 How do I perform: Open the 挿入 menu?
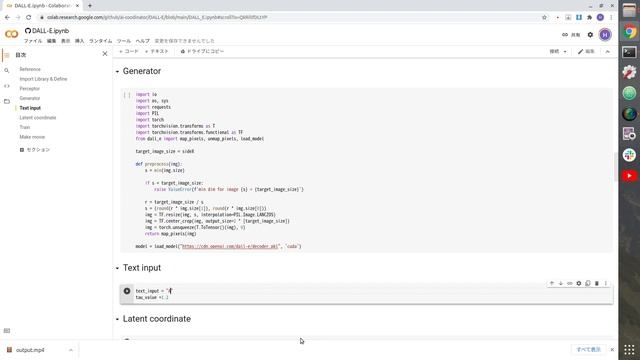tap(79, 41)
